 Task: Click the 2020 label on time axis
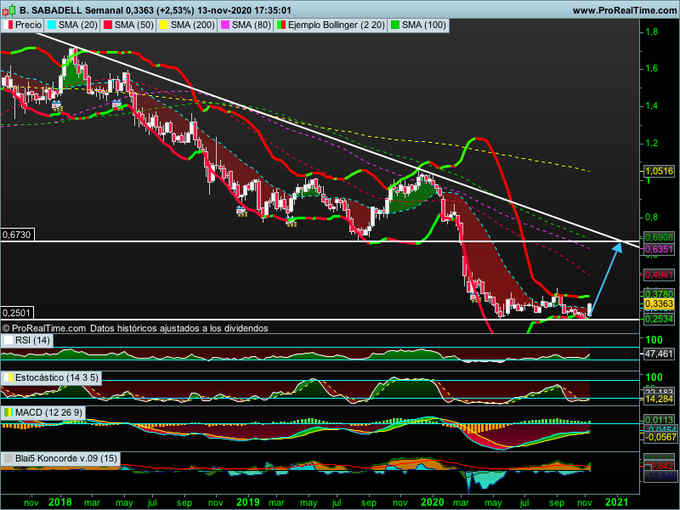(x=432, y=502)
